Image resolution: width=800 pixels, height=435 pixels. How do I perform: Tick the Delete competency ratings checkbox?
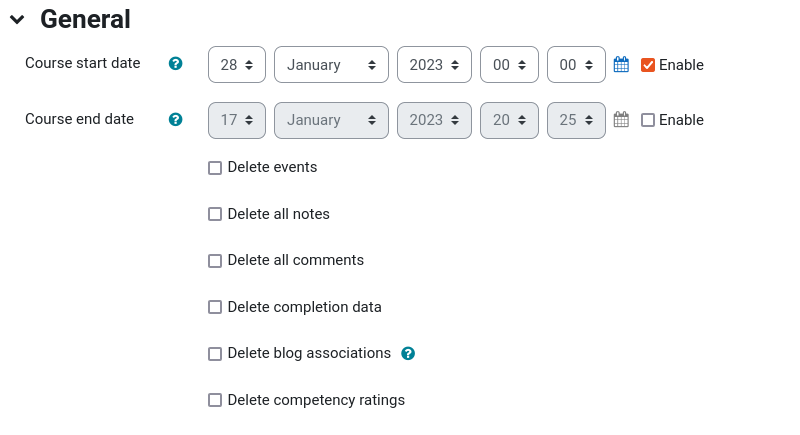[x=215, y=400]
